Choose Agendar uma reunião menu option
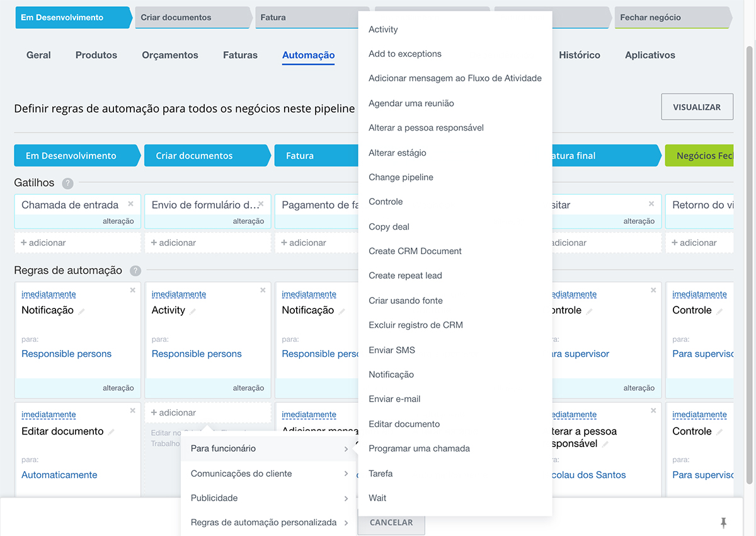This screenshot has width=756, height=536. [411, 103]
